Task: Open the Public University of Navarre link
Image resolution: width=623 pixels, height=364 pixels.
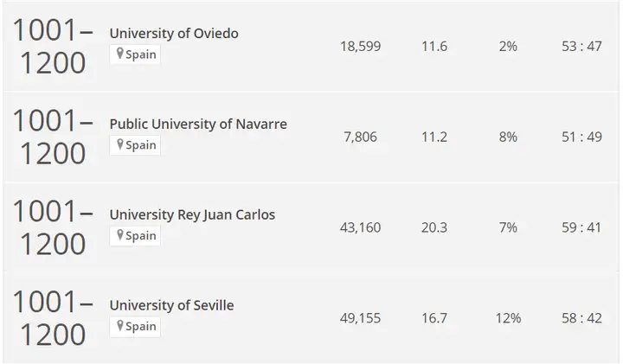Action: click(x=198, y=124)
